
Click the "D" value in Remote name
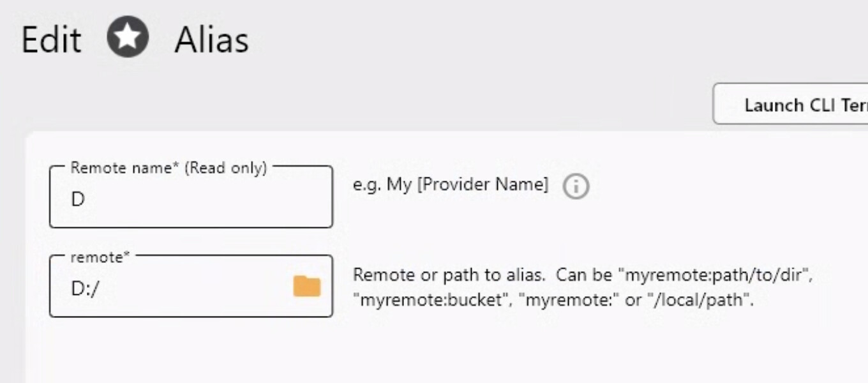tap(78, 200)
